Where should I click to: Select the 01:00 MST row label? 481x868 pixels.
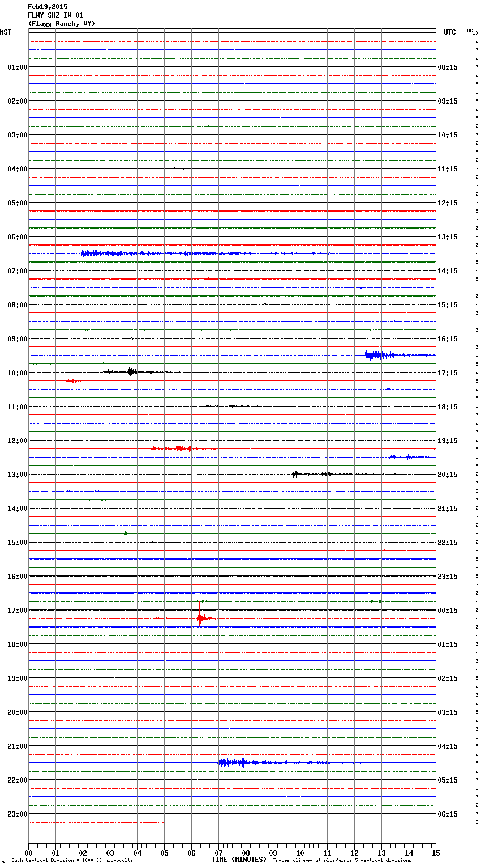click(x=18, y=67)
